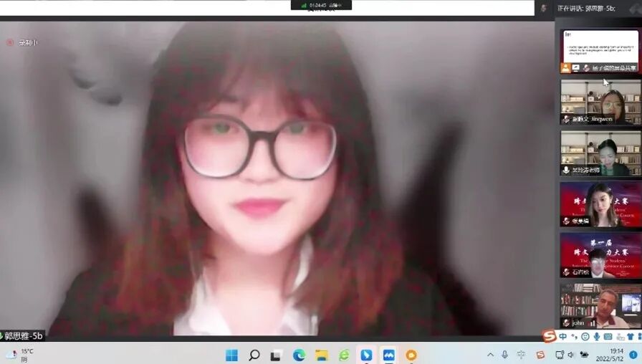The height and width of the screenshot is (364, 642).
Task: Toggle Chinese/English mode 中 on Sogou bar
Action: 563,336
